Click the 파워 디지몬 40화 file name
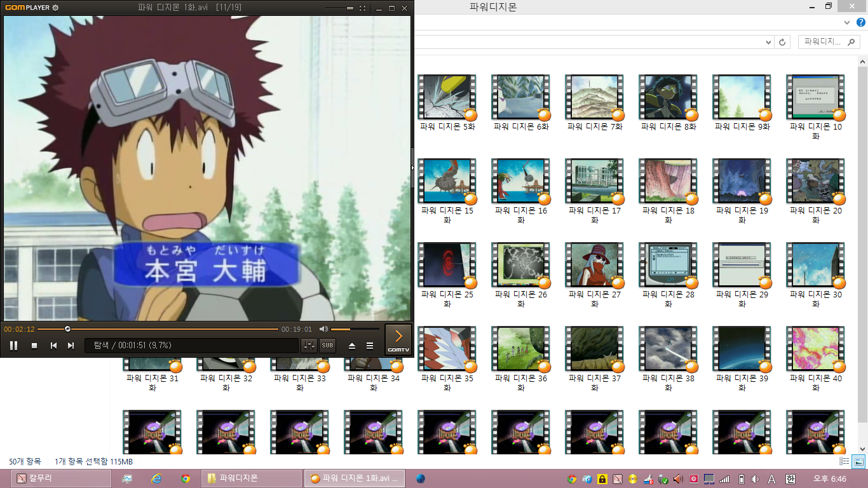 click(816, 383)
